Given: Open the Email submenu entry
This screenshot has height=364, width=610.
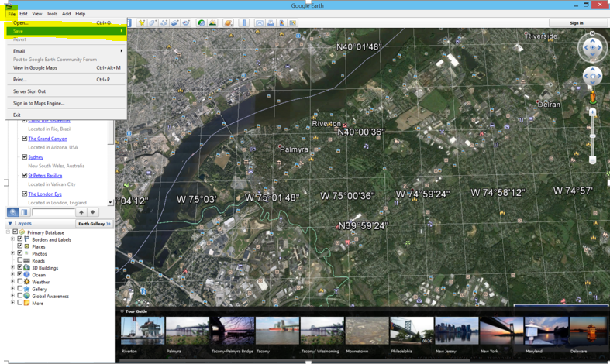Looking at the screenshot, I should (66, 51).
